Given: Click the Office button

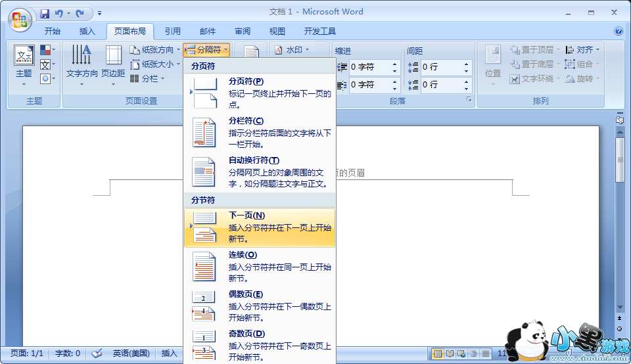Looking at the screenshot, I should [x=19, y=18].
